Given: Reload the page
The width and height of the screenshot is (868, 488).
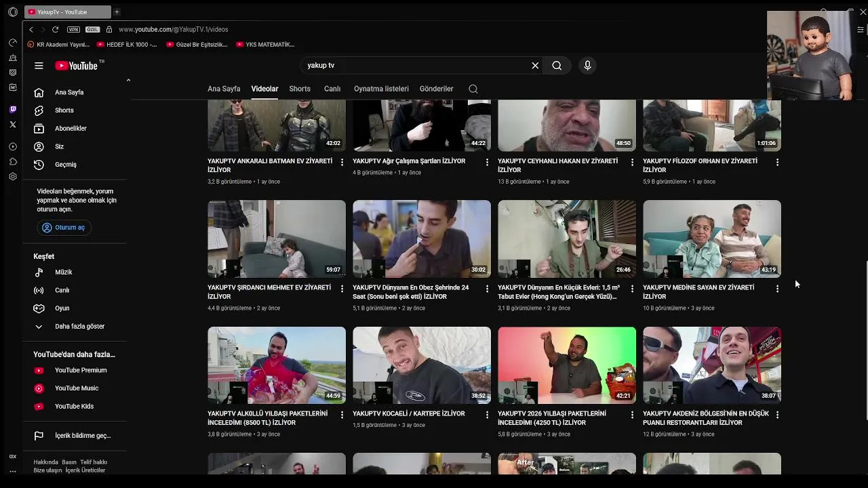Looking at the screenshot, I should click(x=55, y=29).
